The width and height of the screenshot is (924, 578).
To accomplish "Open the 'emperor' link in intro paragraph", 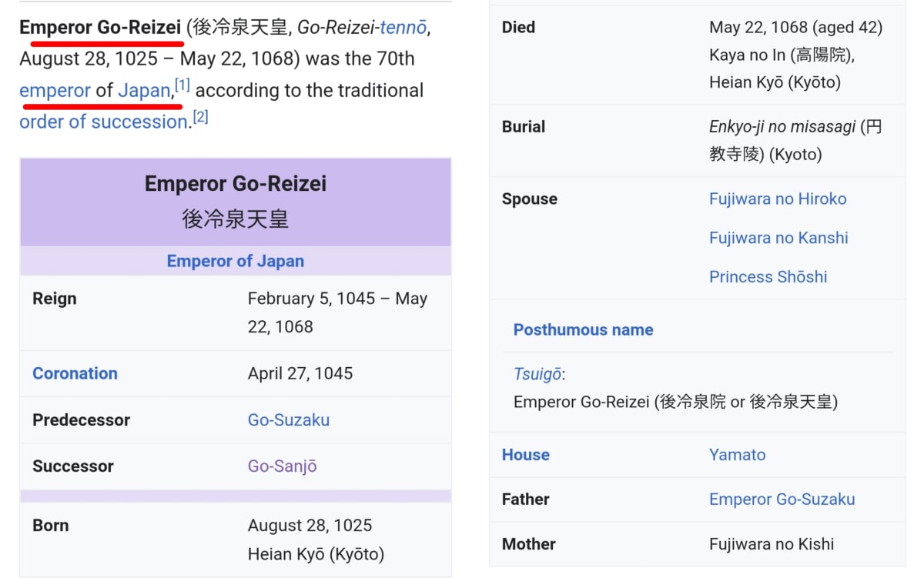I will (55, 90).
